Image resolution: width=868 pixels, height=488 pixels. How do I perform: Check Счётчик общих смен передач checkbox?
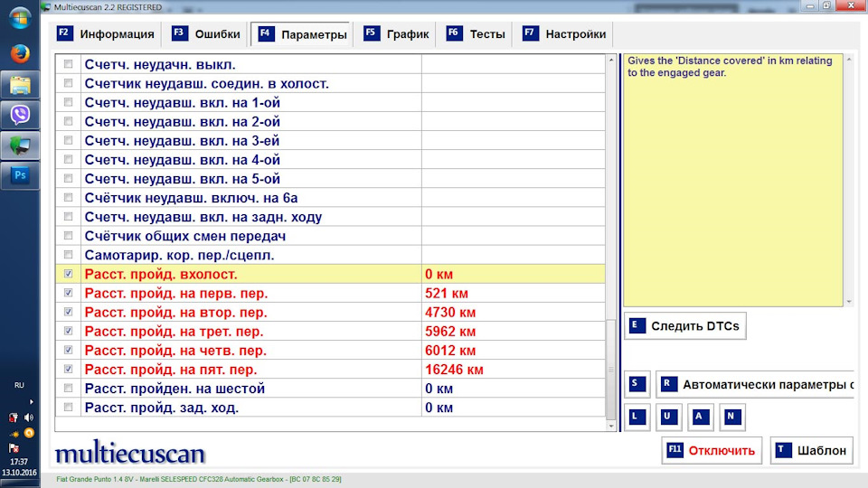pyautogui.click(x=68, y=236)
